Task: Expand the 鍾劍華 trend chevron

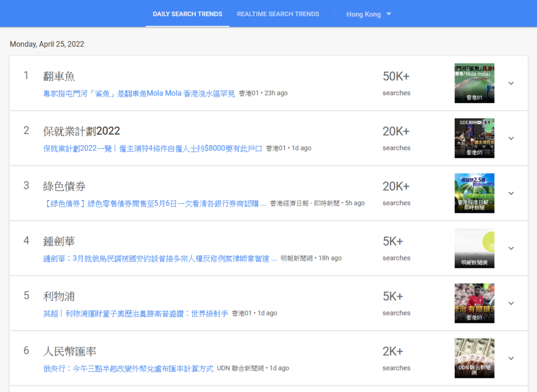Action: pyautogui.click(x=511, y=248)
